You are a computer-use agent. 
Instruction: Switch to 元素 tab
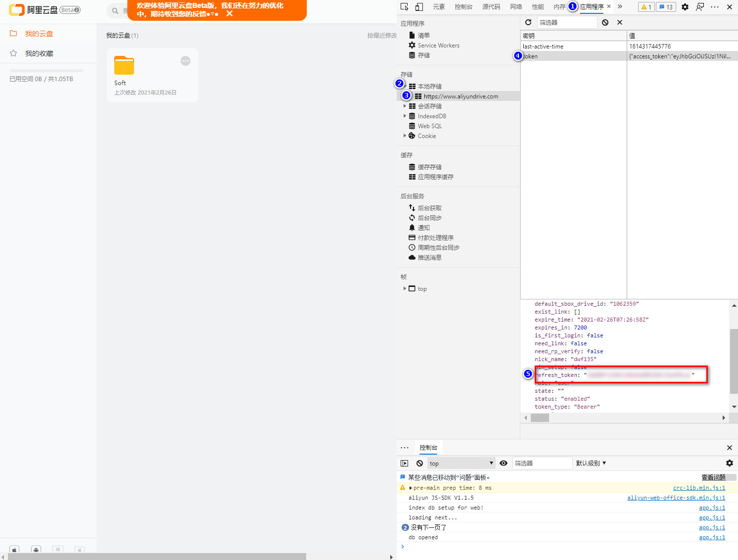(x=439, y=7)
